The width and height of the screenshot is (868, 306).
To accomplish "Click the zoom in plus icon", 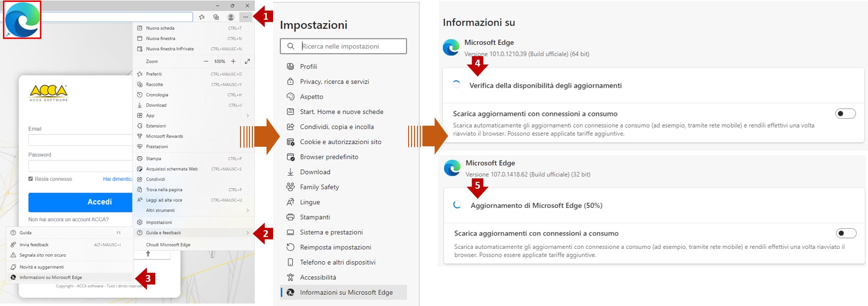I will [233, 61].
